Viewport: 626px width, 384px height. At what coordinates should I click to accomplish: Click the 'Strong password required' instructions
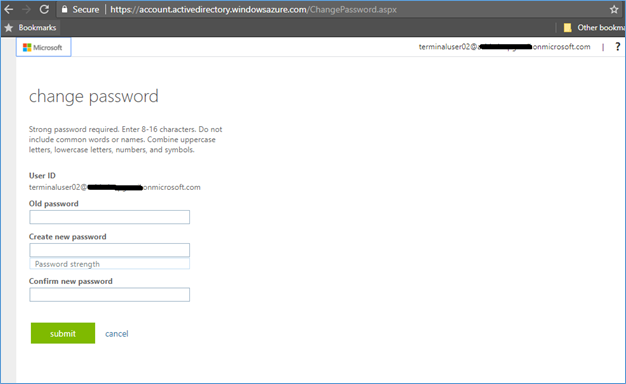[125, 139]
